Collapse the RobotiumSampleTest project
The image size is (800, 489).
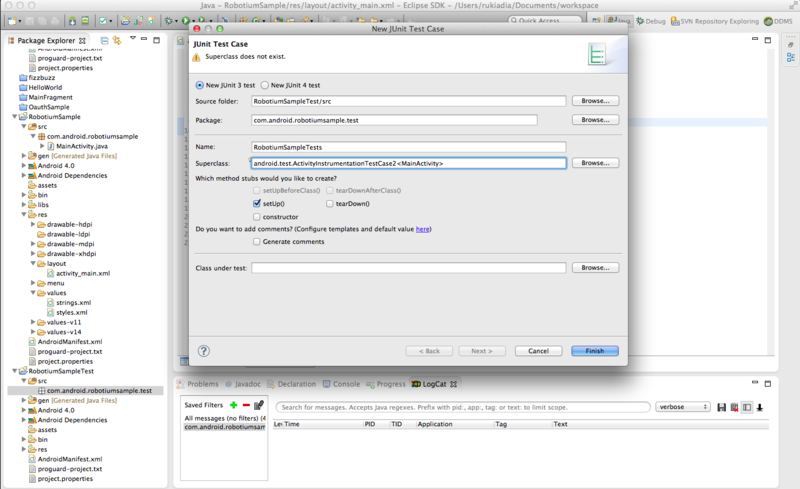[x=14, y=371]
